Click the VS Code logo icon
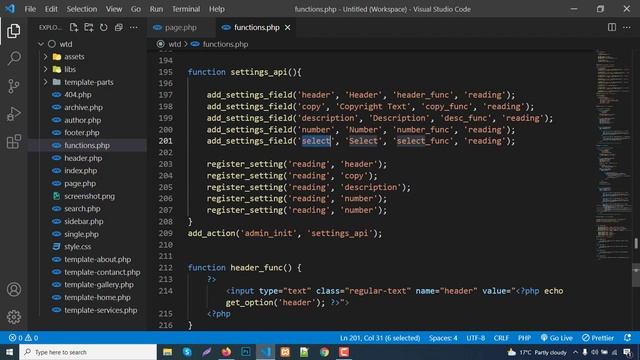This screenshot has width=640, height=360. (10, 9)
